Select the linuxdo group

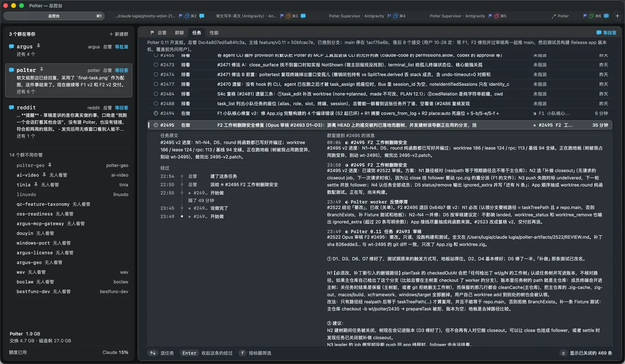(69, 194)
